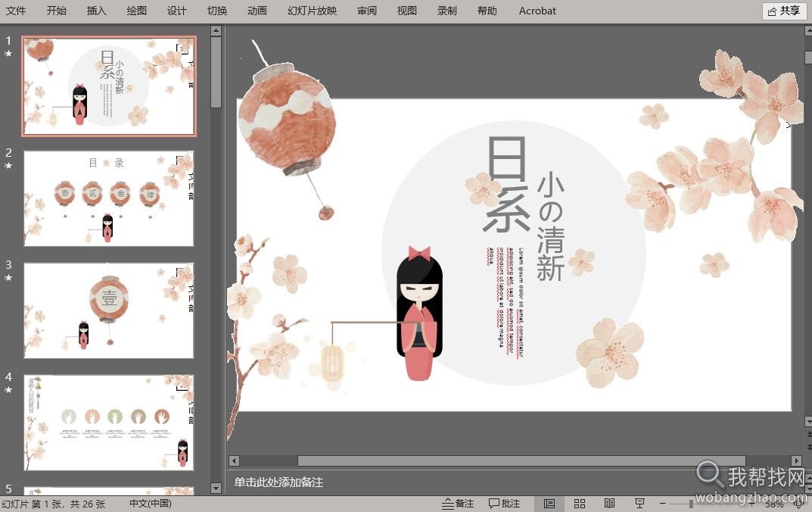Click thumbnail panel scroll up arrow
Image resolution: width=812 pixels, height=512 pixels.
(x=216, y=31)
